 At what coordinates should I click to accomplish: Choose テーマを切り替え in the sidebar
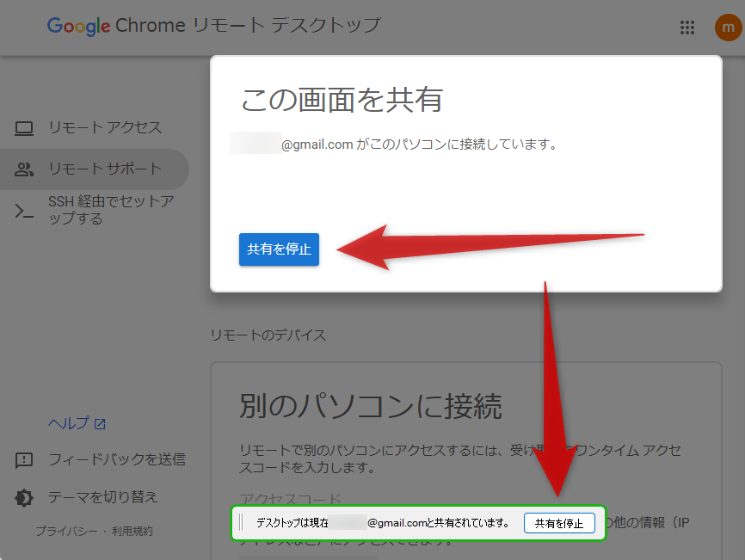pos(87,497)
